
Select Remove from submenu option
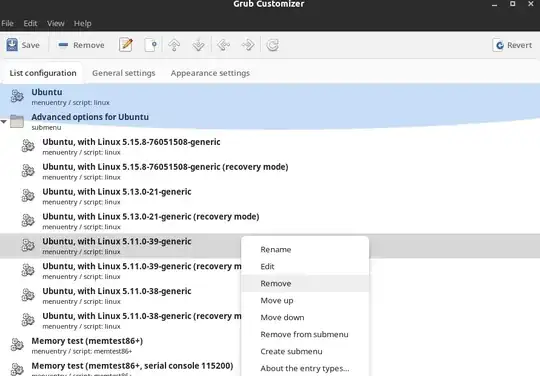click(x=305, y=334)
